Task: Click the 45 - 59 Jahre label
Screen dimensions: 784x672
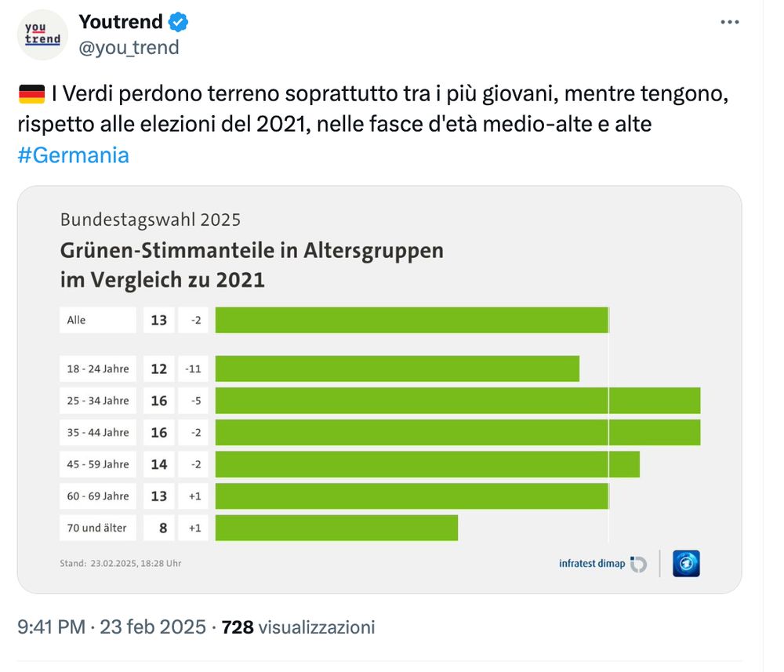Action: (x=98, y=464)
